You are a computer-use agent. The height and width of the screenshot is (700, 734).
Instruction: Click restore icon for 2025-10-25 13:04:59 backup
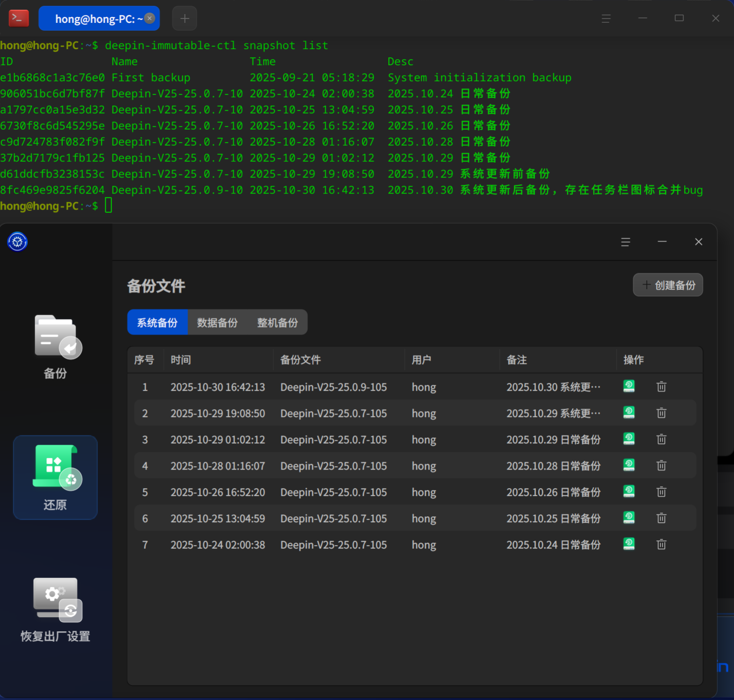click(x=629, y=518)
